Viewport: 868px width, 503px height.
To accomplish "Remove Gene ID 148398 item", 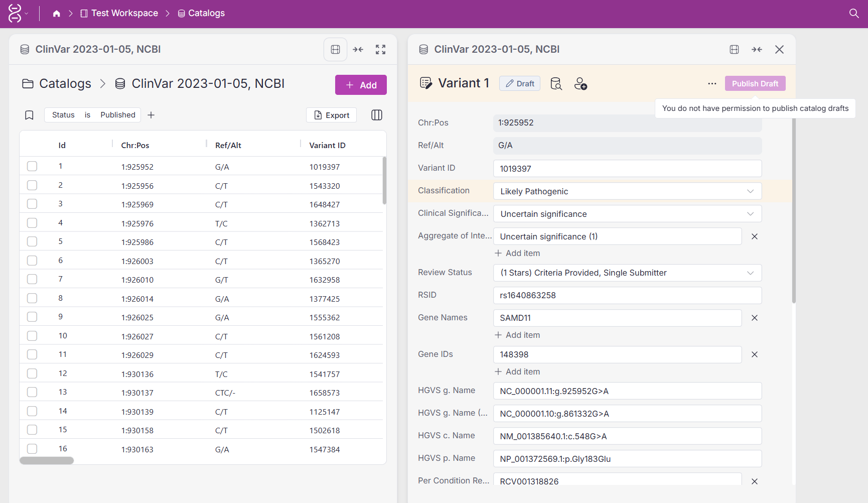I will click(x=754, y=354).
